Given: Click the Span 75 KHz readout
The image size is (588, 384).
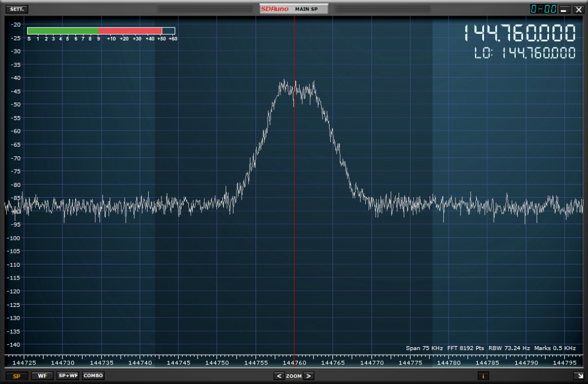Looking at the screenshot, I should coord(424,348).
